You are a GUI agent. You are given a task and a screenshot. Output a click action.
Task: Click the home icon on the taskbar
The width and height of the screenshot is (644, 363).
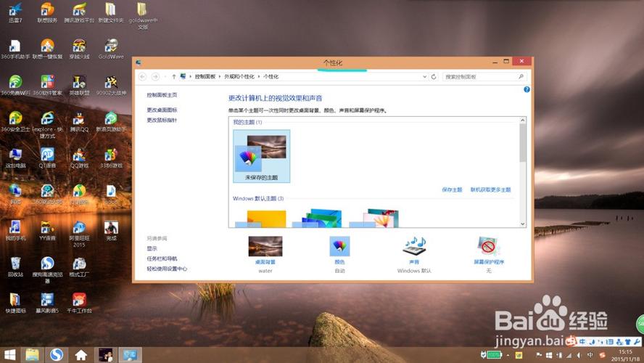81,355
